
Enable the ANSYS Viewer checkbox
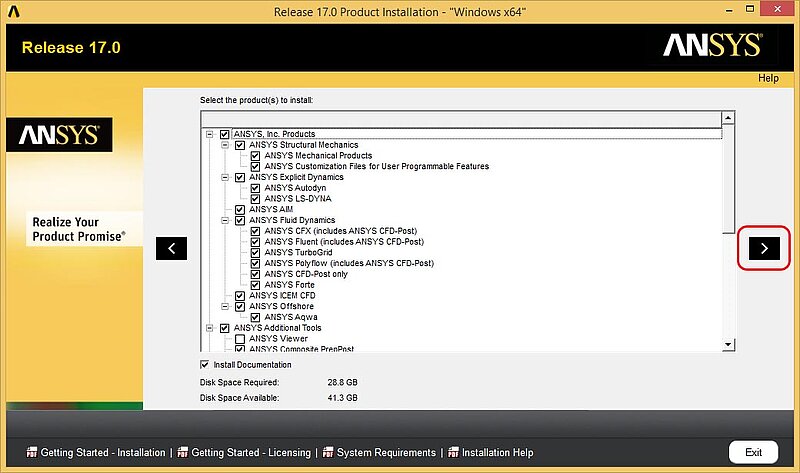tap(240, 339)
